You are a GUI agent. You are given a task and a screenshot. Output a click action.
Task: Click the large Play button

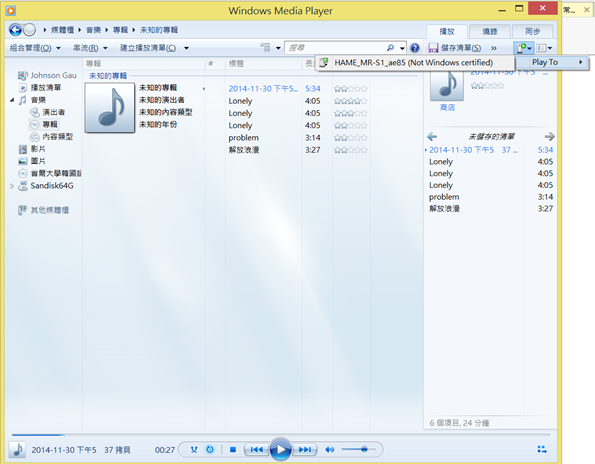pyautogui.click(x=280, y=450)
